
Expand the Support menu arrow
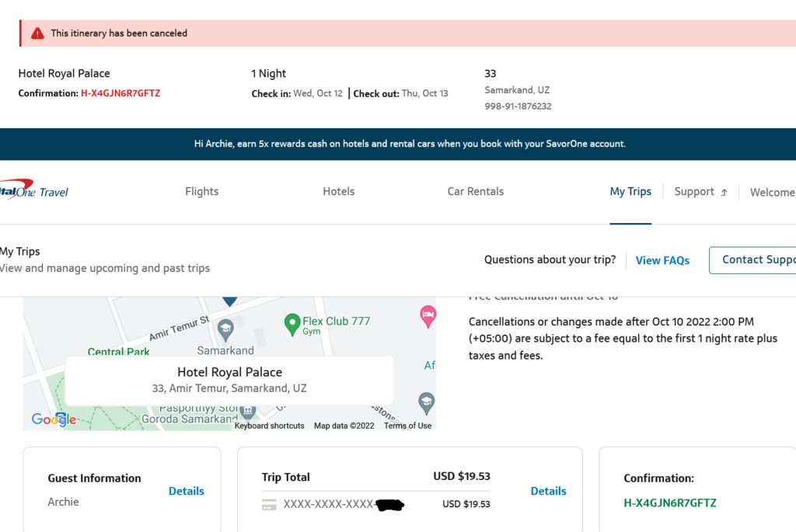coord(724,193)
